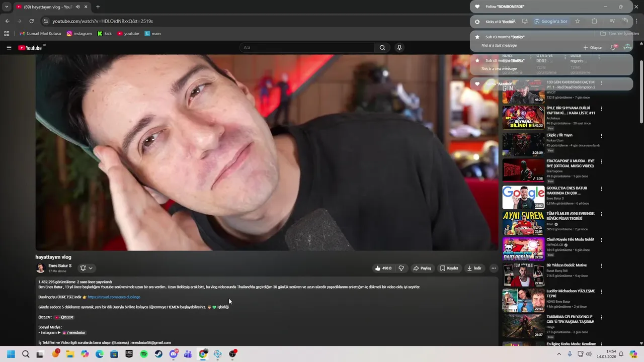View site information icon in address bar
Screen dimensions: 644x362
46,21
